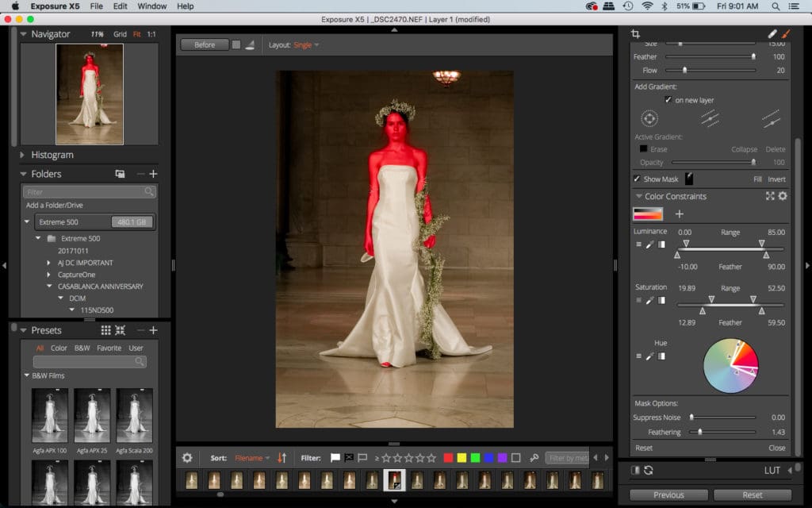
Task: Toggle the 'on new layer' checkbox
Action: coord(668,100)
